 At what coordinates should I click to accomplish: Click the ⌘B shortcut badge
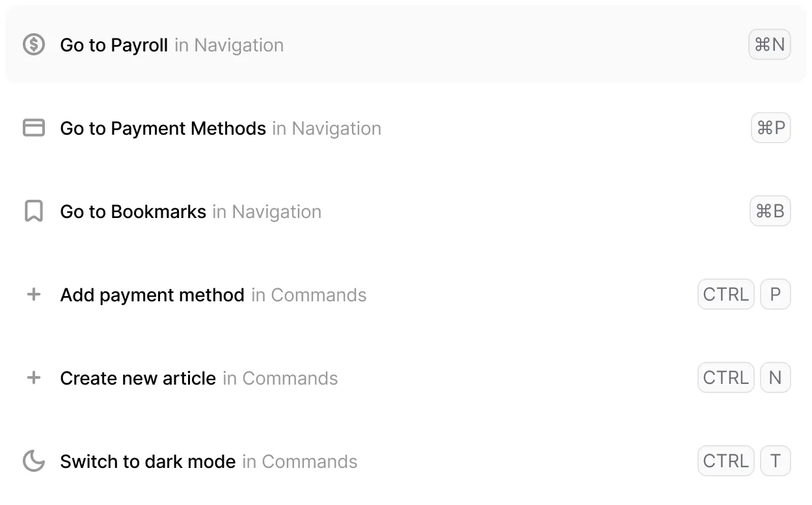pyautogui.click(x=770, y=212)
